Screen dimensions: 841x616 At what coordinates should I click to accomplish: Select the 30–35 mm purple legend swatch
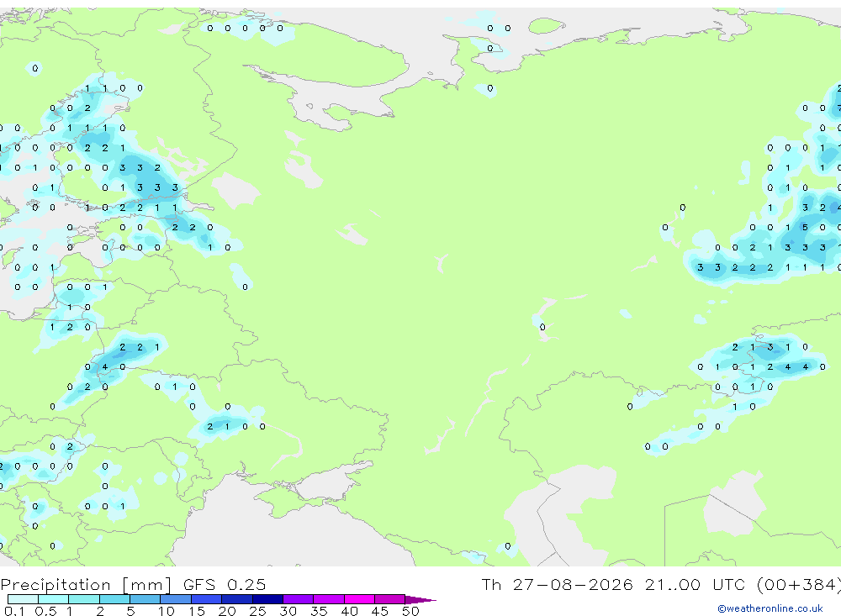click(299, 599)
